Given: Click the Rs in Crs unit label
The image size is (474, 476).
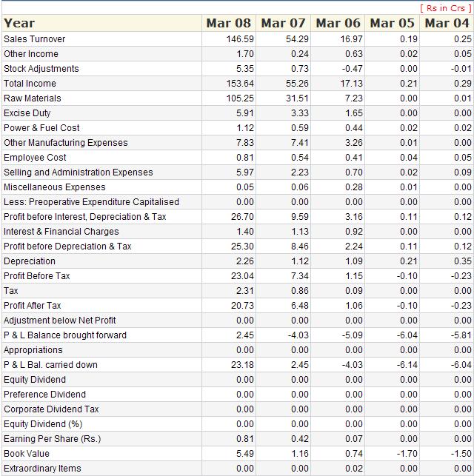Looking at the screenshot, I should 444,7.
